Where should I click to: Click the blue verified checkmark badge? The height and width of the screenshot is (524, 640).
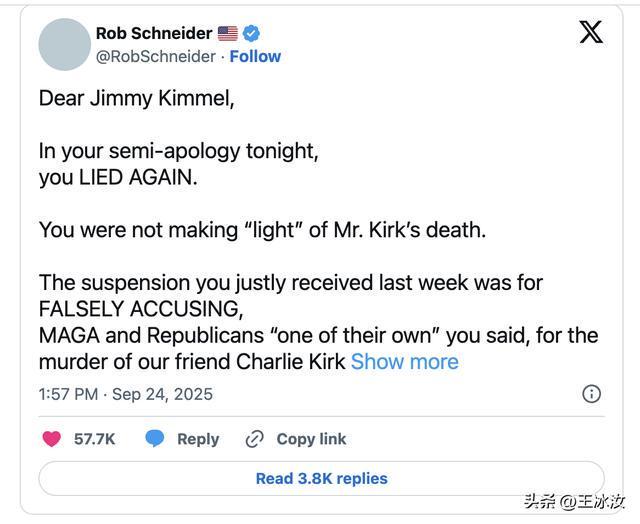coord(252,33)
